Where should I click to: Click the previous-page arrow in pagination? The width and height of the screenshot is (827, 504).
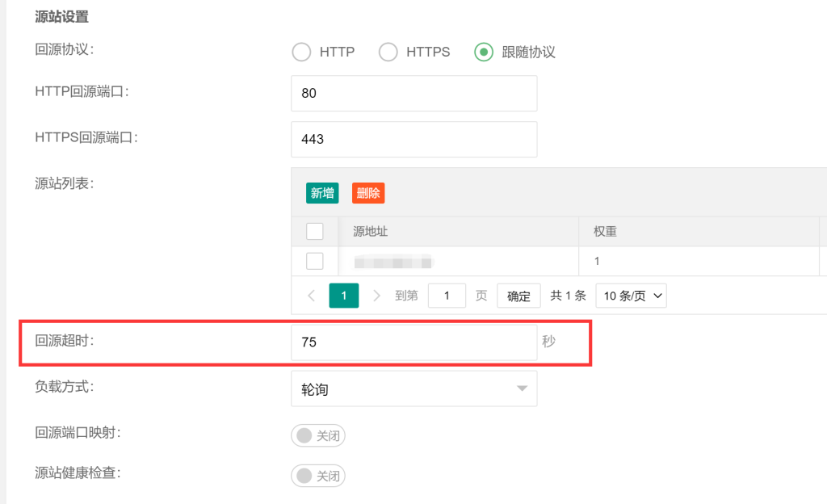point(311,296)
